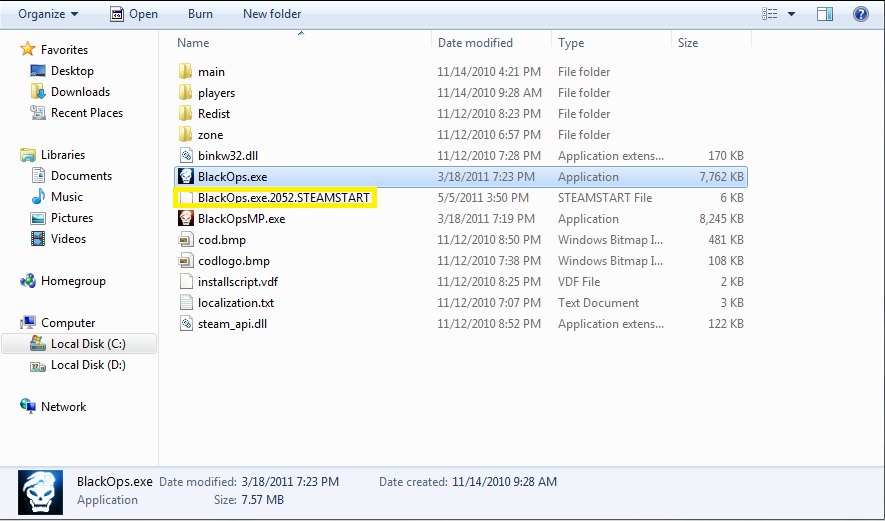The width and height of the screenshot is (885, 521).
Task: Click the BlackOps.exe skull icon
Action: coord(185,177)
